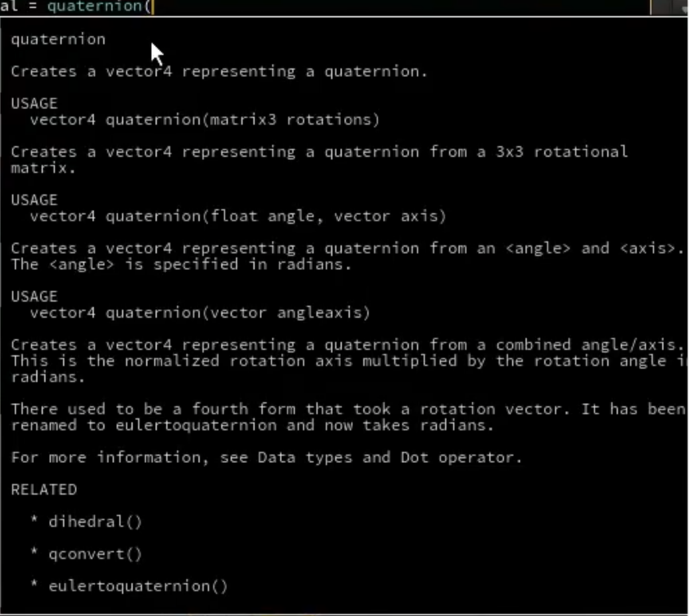Select the vector angleaxis usage signature line

[200, 313]
